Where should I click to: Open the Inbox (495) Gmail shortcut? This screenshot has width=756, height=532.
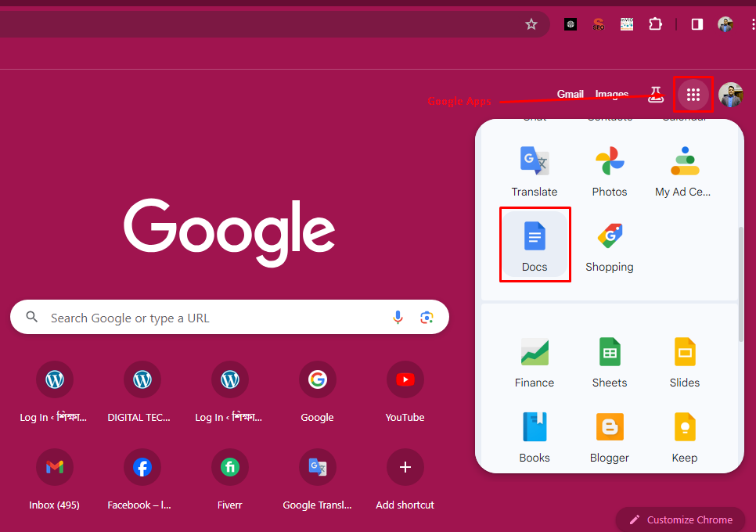click(x=55, y=480)
